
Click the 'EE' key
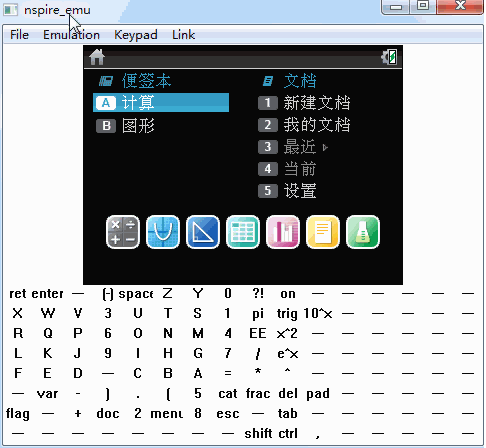pyautogui.click(x=258, y=333)
